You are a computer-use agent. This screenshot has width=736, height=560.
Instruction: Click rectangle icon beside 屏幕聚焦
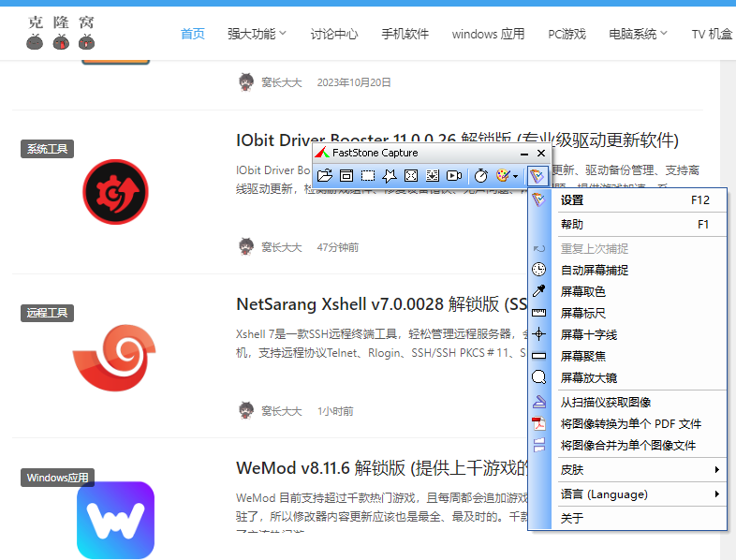(538, 356)
